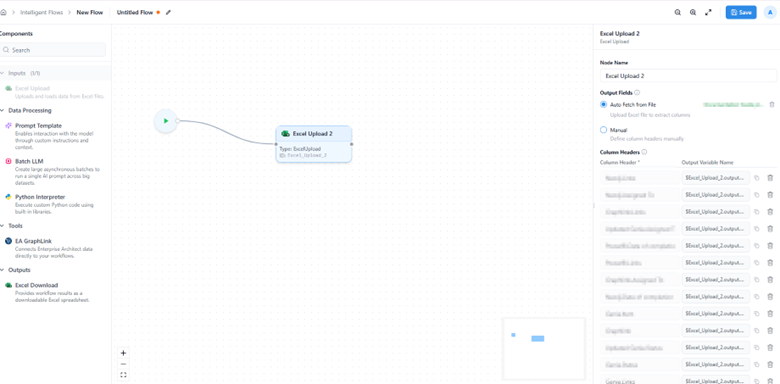Image resolution: width=780 pixels, height=384 pixels.
Task: Open Intelligent Flows breadcrumb
Action: [42, 12]
